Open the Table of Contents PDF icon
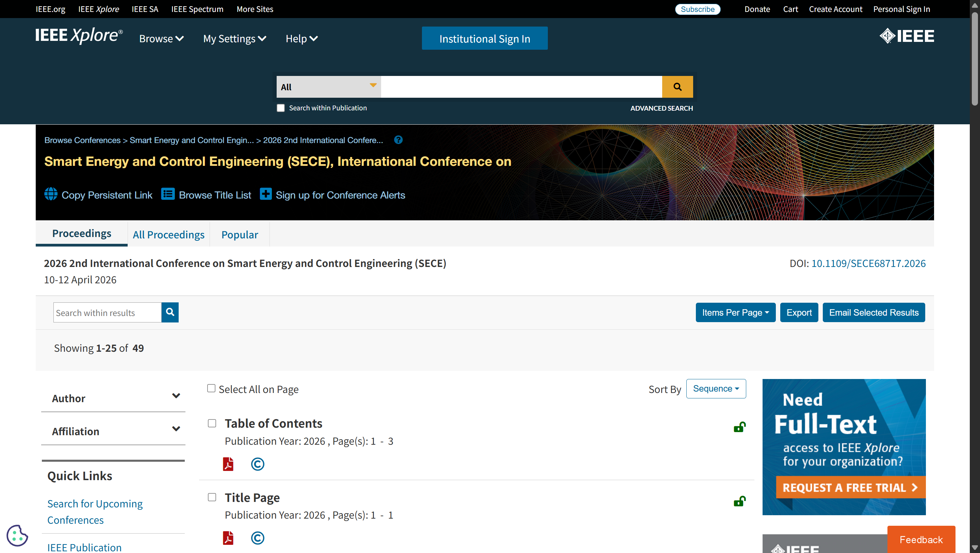980x553 pixels. 228,464
